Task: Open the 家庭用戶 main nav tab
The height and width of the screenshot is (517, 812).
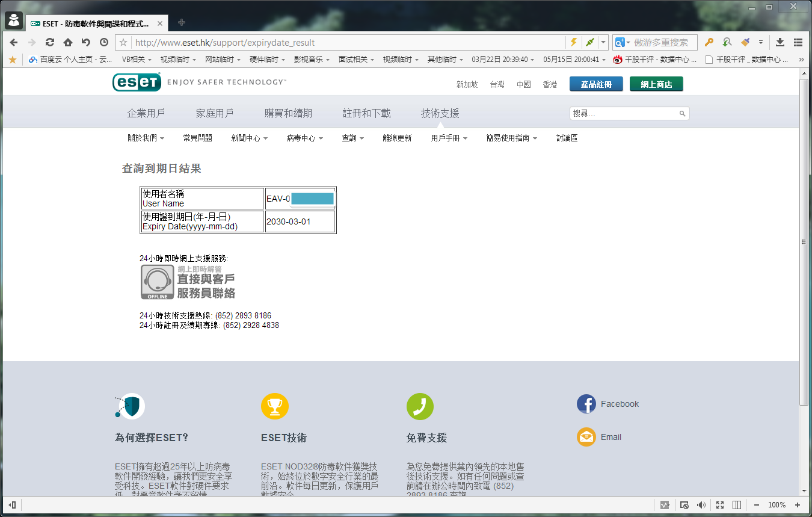Action: [215, 113]
